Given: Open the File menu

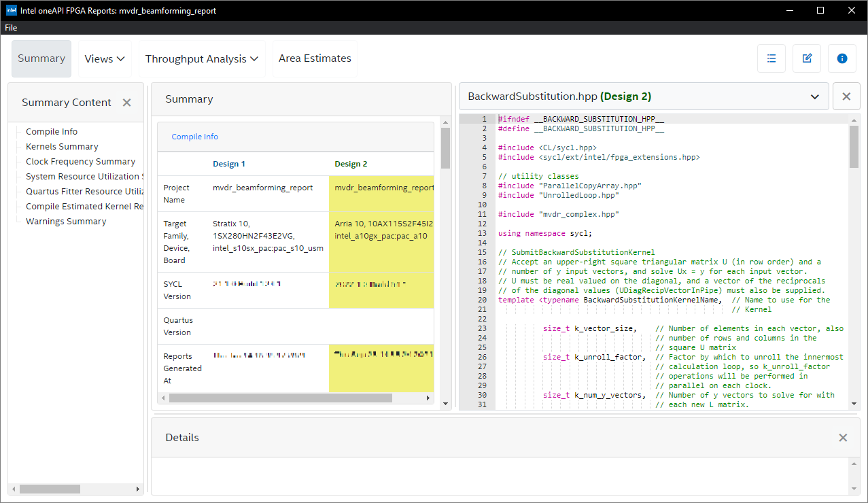Looking at the screenshot, I should coord(11,28).
